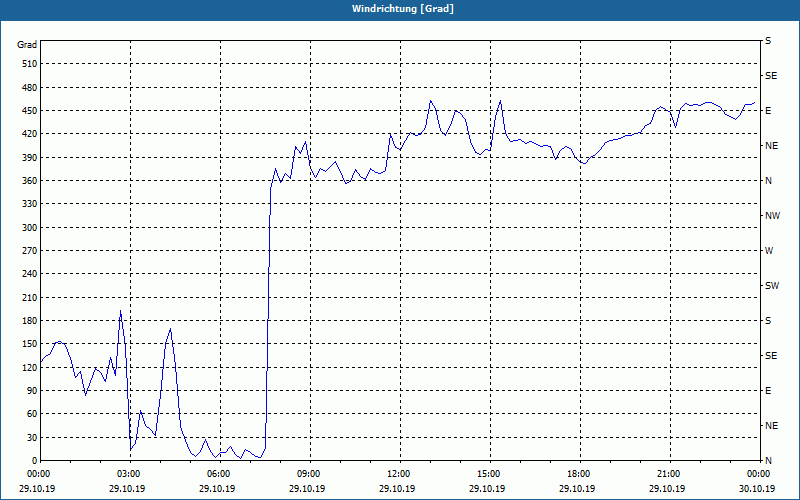
Task: Select the 390 y-axis value
Action: (30, 158)
